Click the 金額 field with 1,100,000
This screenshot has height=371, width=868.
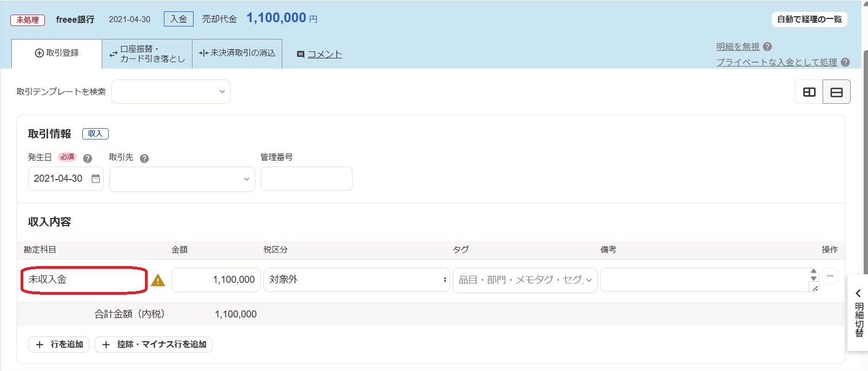216,280
